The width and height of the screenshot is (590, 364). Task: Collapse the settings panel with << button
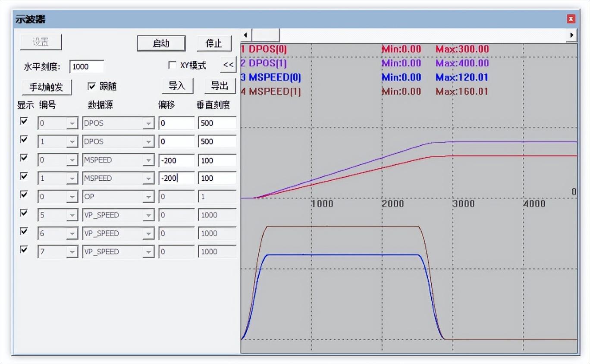click(228, 65)
